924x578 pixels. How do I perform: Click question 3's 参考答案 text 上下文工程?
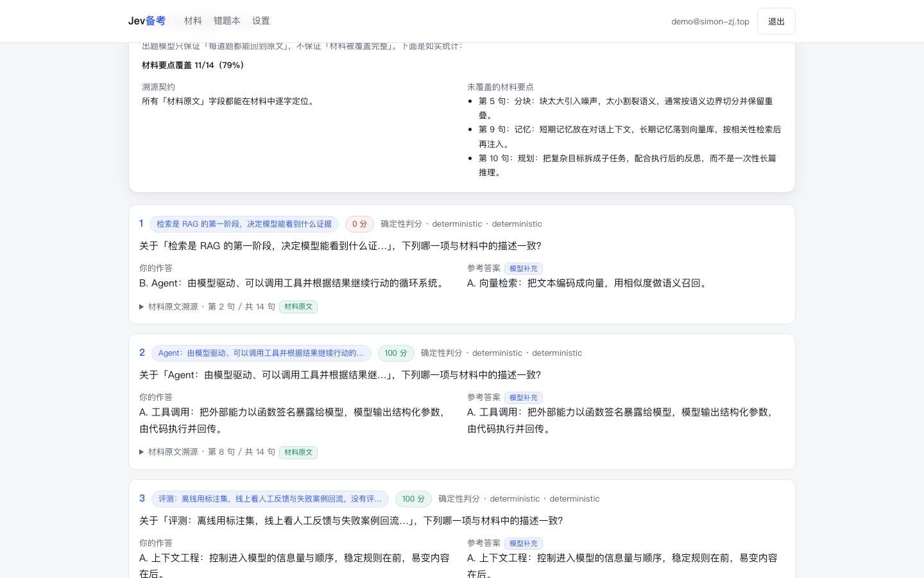(622, 566)
